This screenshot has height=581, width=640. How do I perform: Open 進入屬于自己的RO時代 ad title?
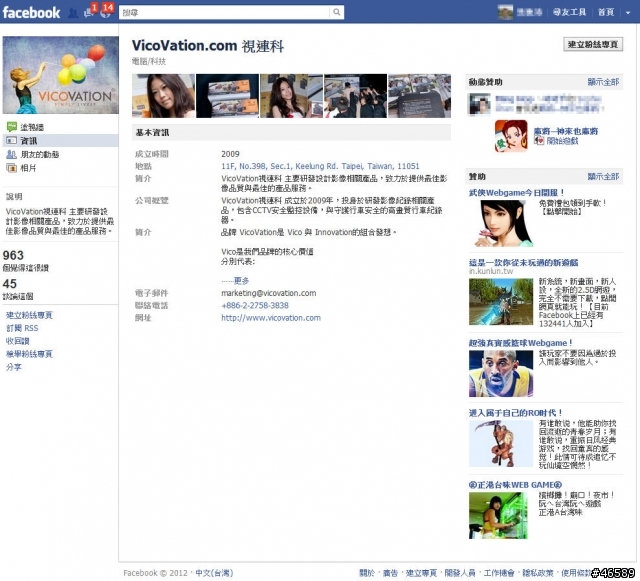pos(516,413)
